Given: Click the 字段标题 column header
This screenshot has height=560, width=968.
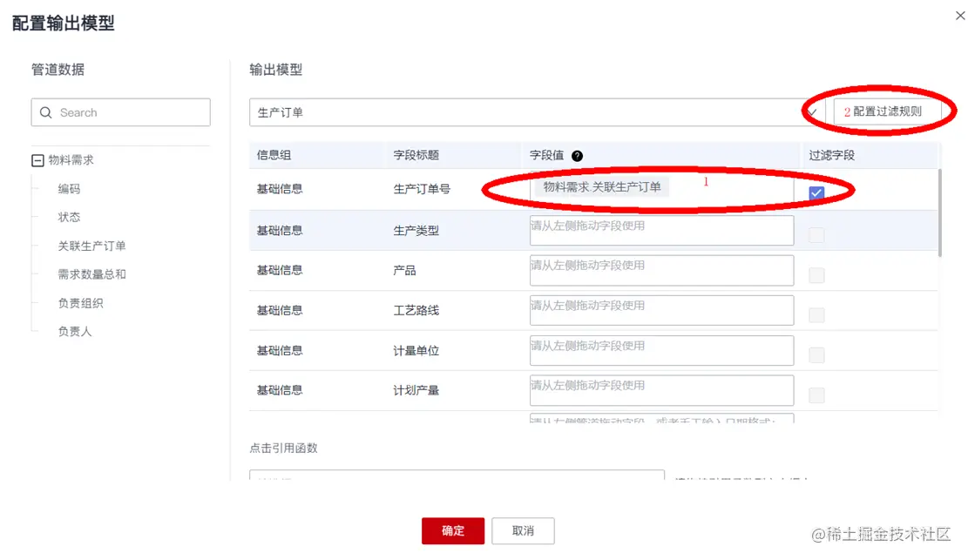Looking at the screenshot, I should pyautogui.click(x=416, y=156).
